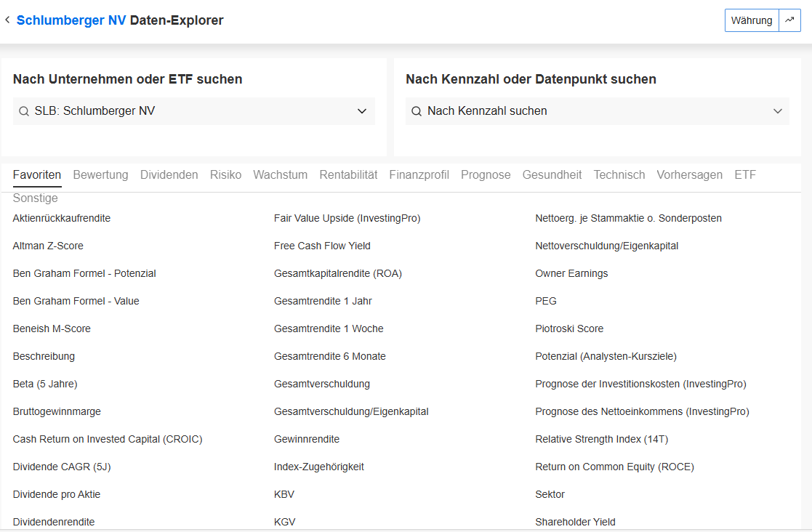Pick the Beta (5 Jahre) metric
This screenshot has width=812, height=532.
(x=45, y=384)
